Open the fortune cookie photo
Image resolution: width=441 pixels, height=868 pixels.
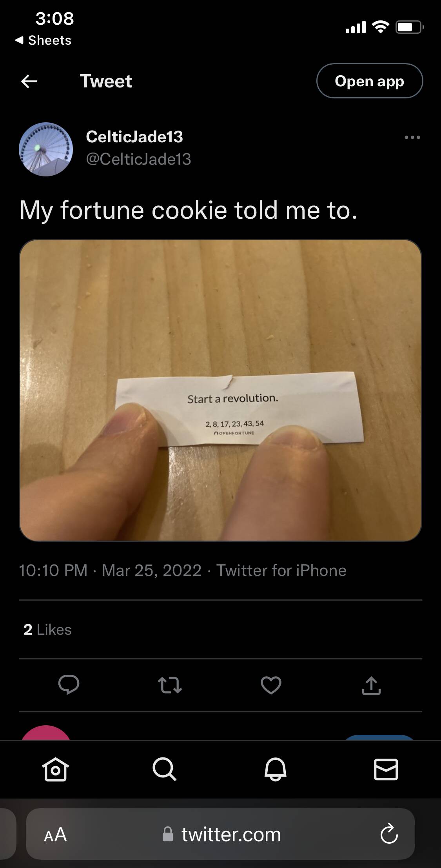point(220,390)
